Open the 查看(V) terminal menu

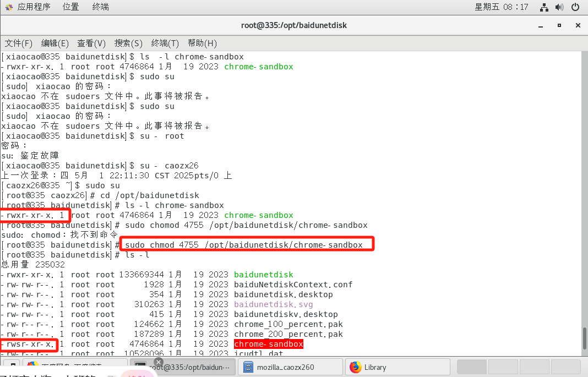(91, 43)
